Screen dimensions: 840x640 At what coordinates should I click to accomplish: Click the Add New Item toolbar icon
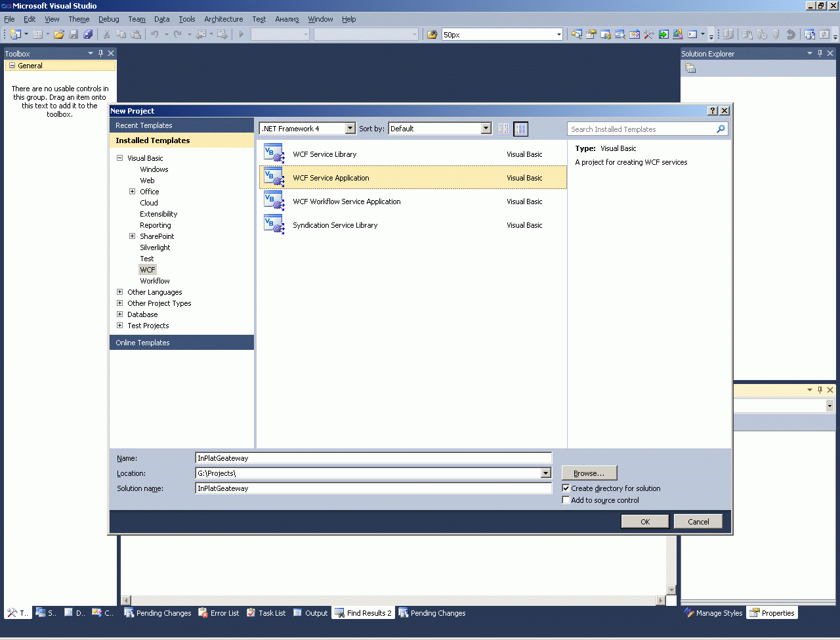[37, 35]
